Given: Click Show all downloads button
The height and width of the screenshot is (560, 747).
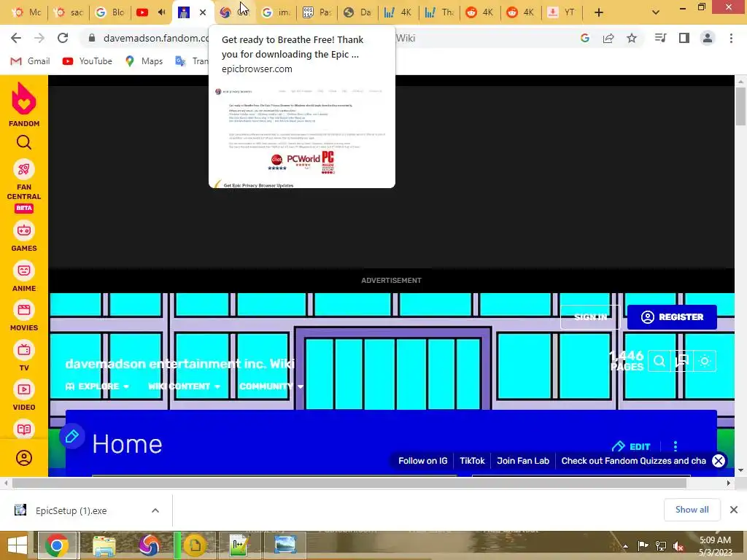Looking at the screenshot, I should coord(692,510).
